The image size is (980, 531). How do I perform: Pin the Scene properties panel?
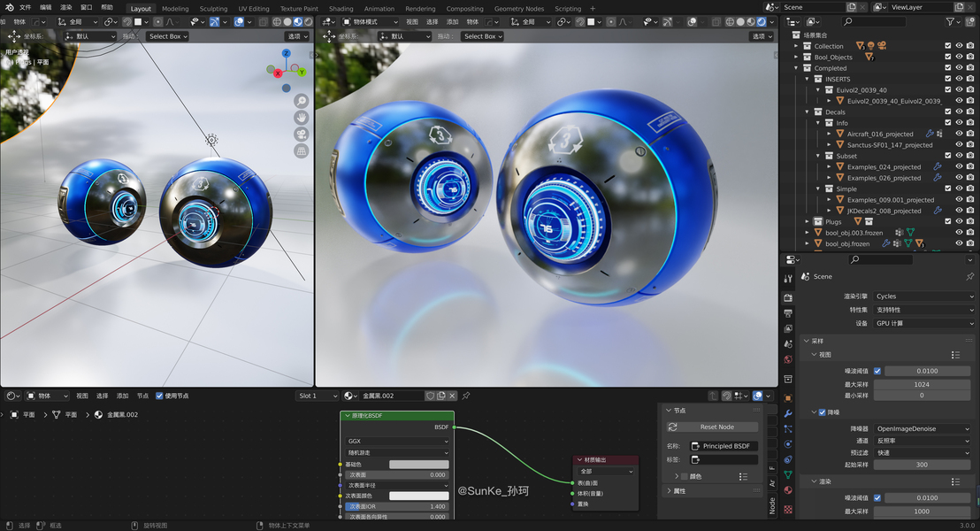tap(969, 276)
